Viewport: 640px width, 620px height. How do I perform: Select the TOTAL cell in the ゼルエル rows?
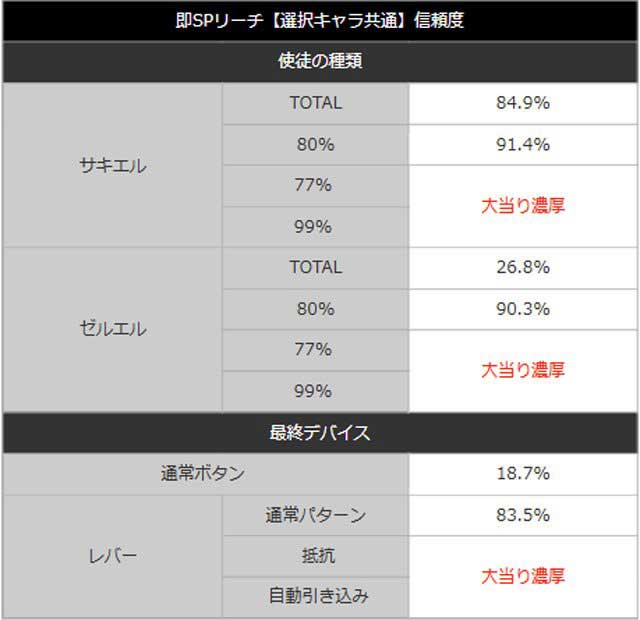pyautogui.click(x=315, y=267)
